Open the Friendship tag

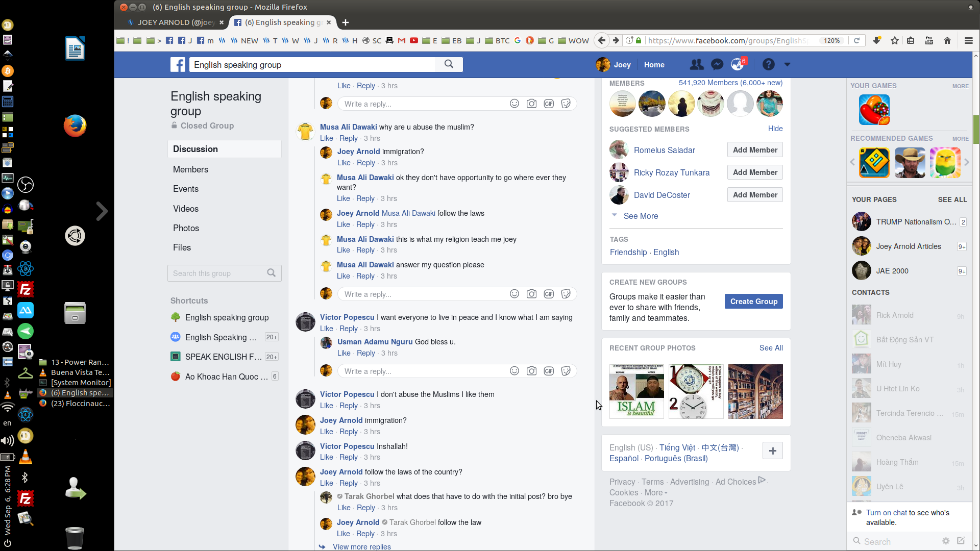pos(628,252)
